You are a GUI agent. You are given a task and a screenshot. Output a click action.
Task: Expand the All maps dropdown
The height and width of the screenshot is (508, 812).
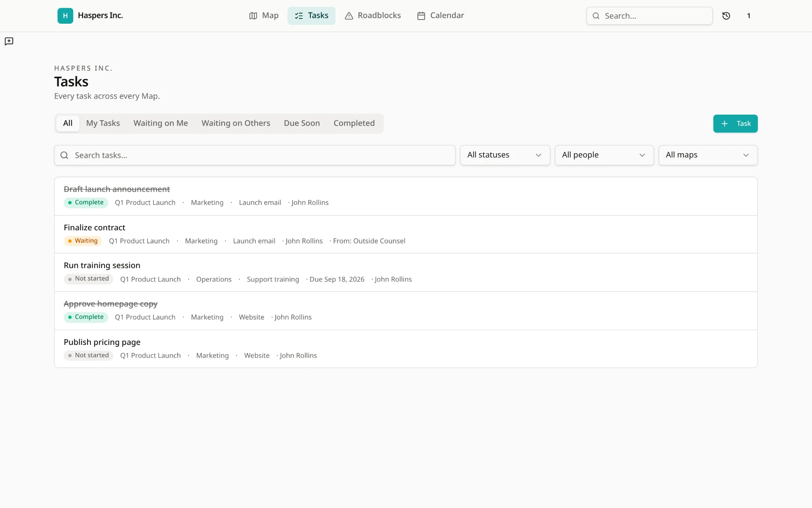(x=708, y=155)
